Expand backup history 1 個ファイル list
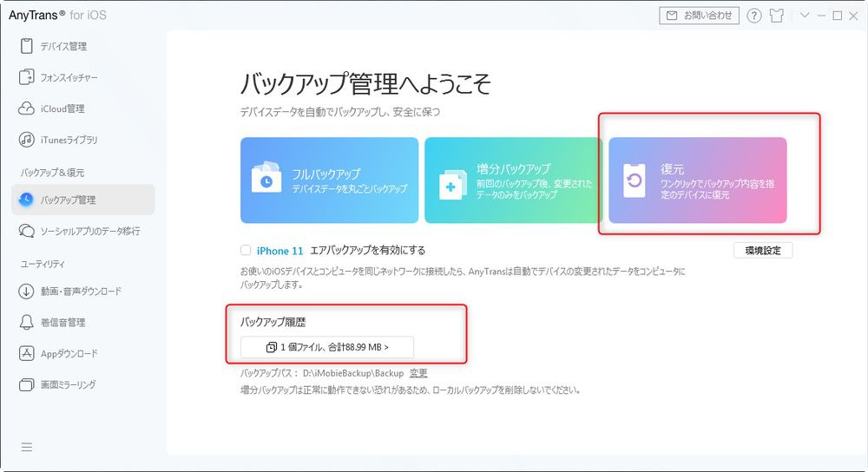This screenshot has height=472, width=868. pos(327,347)
